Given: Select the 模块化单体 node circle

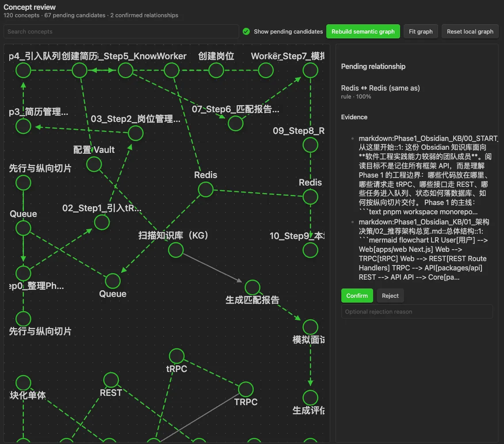Looking at the screenshot, I should click(x=23, y=383).
